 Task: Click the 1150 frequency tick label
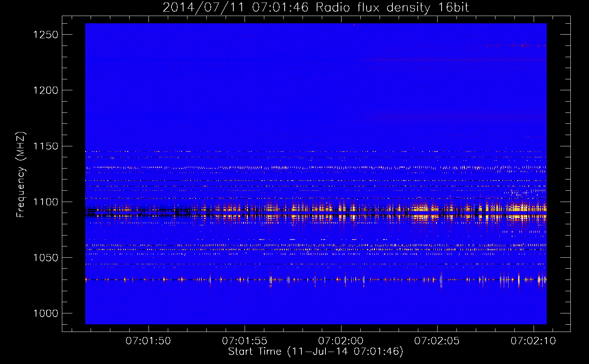tap(46, 146)
